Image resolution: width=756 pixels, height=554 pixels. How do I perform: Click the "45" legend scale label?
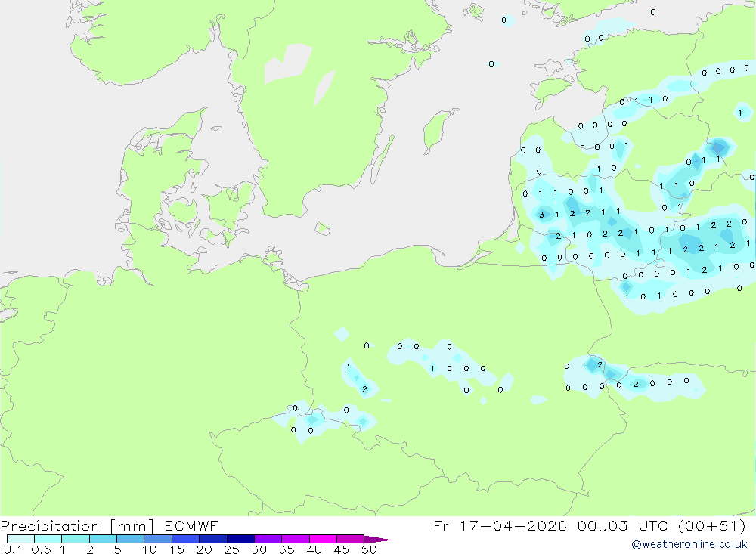pos(342,549)
